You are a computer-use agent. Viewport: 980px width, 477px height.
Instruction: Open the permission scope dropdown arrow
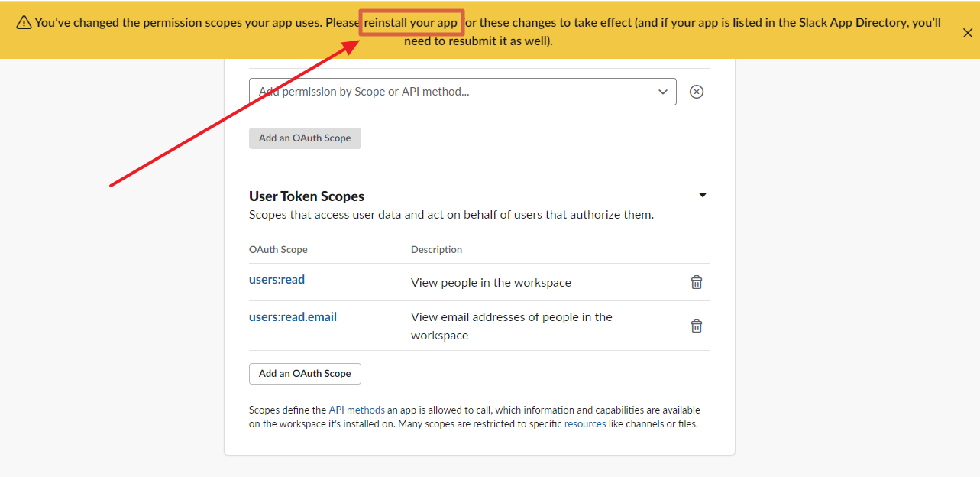click(x=662, y=92)
